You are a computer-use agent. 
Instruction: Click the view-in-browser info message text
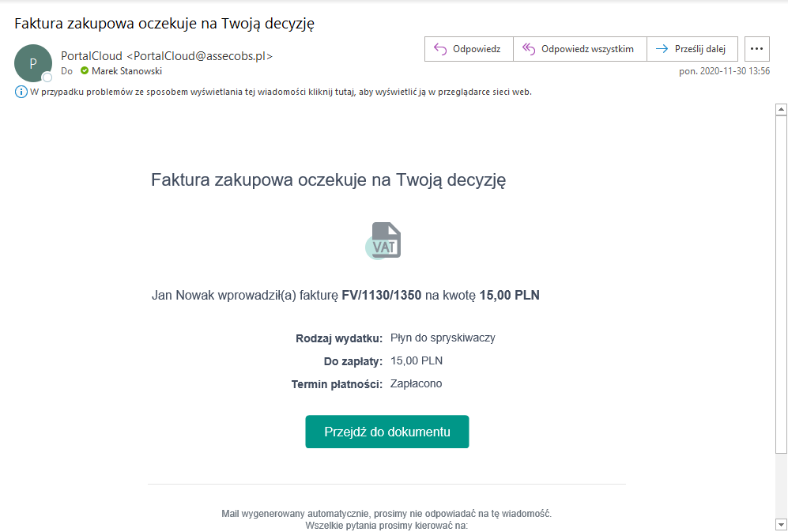[x=281, y=92]
